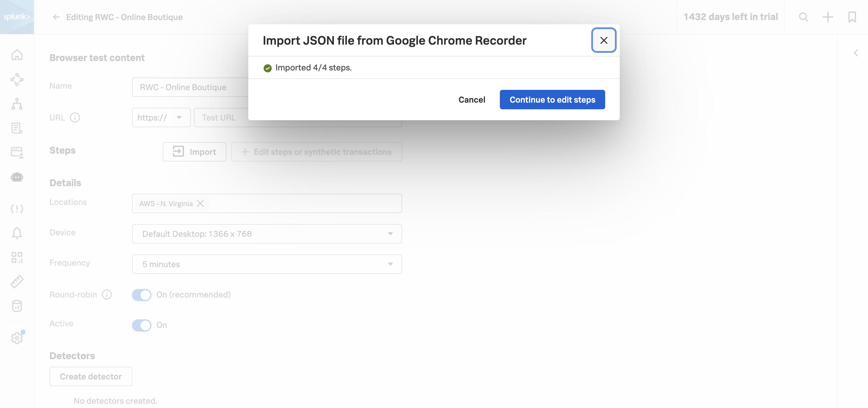The width and height of the screenshot is (868, 408).
Task: Click the search magnifier icon
Action: pyautogui.click(x=803, y=17)
